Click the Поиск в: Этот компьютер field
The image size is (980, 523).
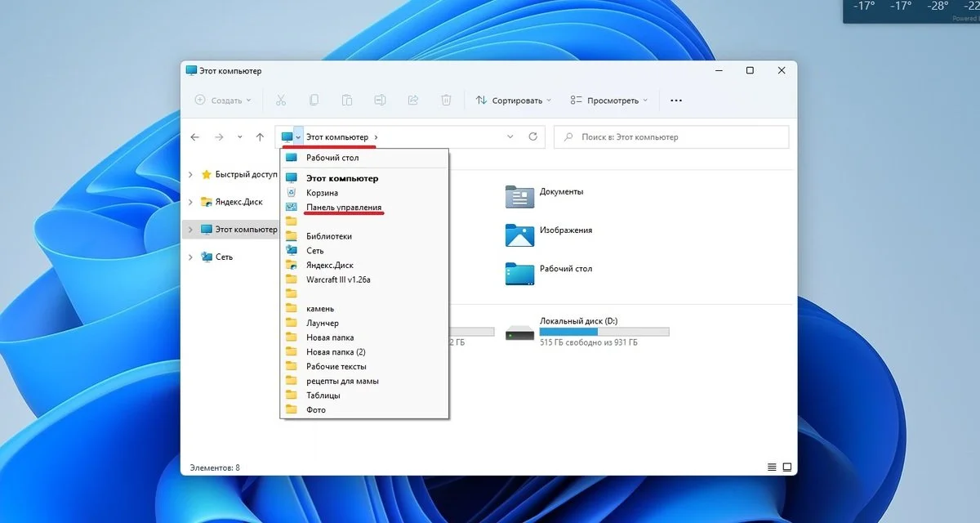[x=671, y=137]
